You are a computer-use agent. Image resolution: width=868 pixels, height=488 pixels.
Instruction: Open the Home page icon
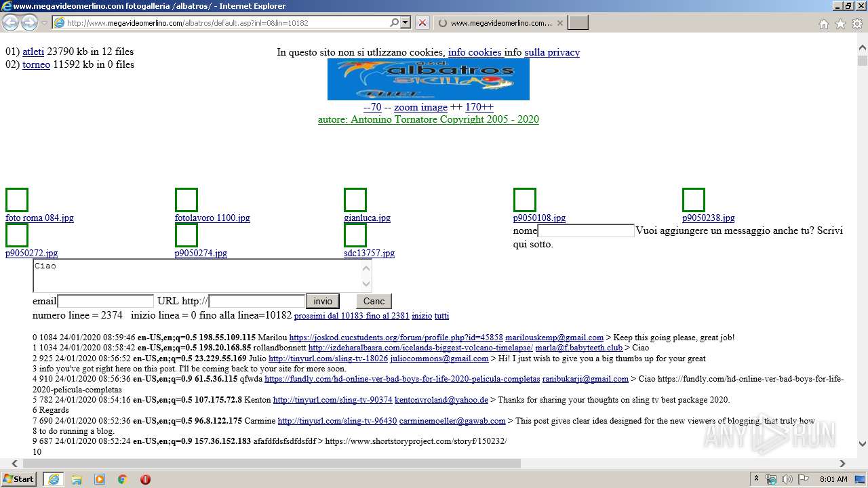tap(823, 24)
